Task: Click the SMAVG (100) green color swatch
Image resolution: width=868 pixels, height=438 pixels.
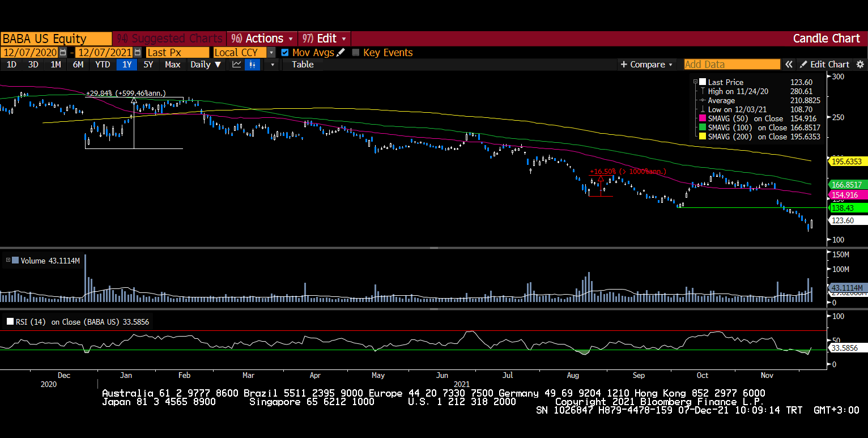Action: coord(703,127)
